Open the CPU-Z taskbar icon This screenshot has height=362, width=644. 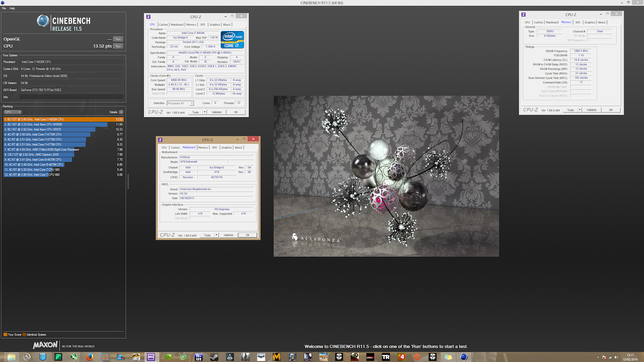pos(151,357)
